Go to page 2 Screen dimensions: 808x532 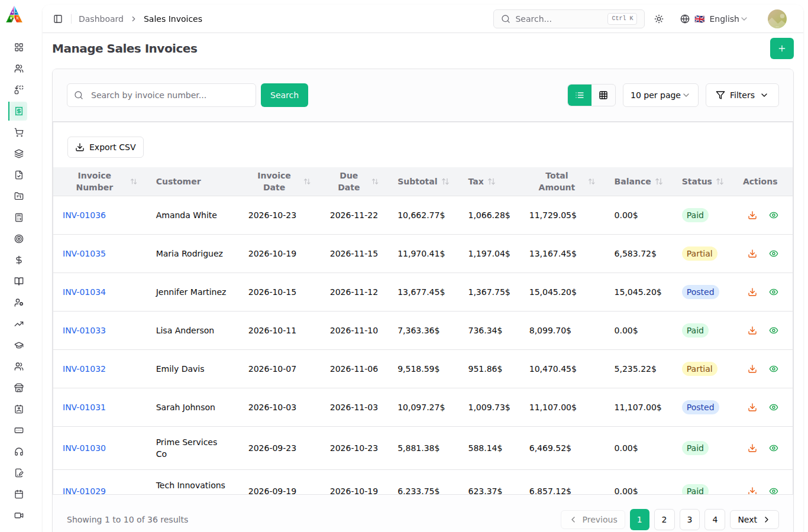(664, 520)
